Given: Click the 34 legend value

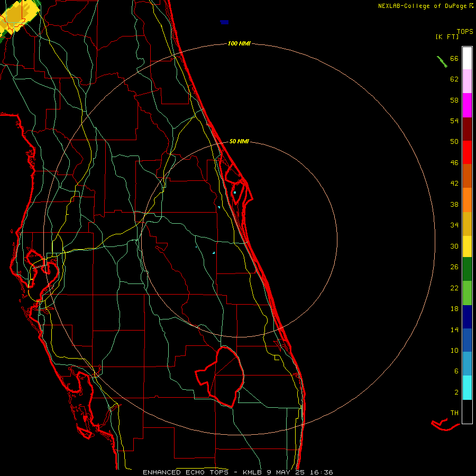Looking at the screenshot, I should 454,225.
